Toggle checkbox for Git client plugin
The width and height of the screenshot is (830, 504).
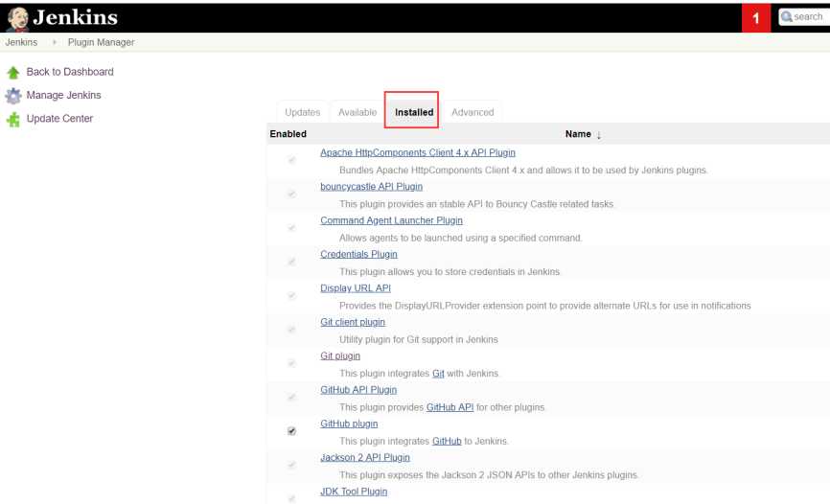291,330
